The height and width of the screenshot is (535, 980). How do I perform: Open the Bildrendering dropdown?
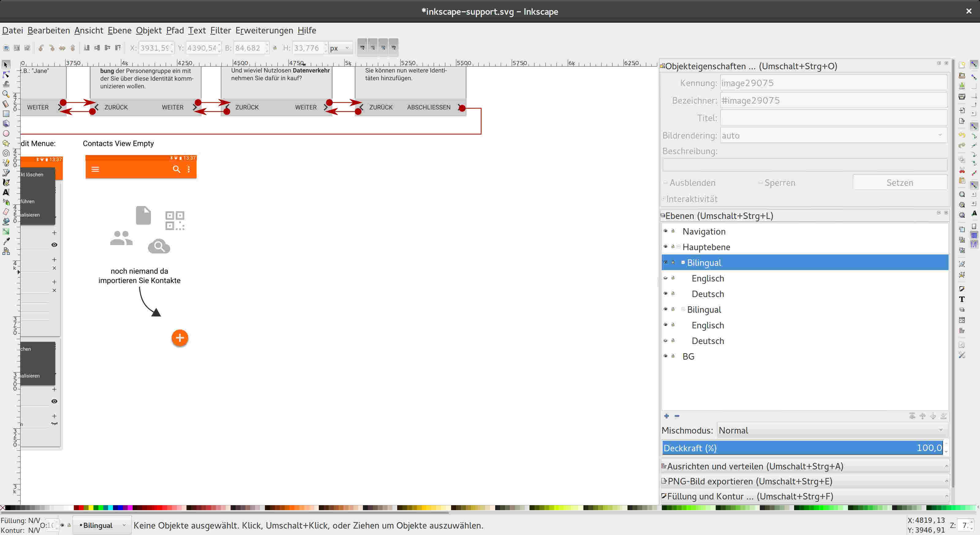(x=833, y=136)
